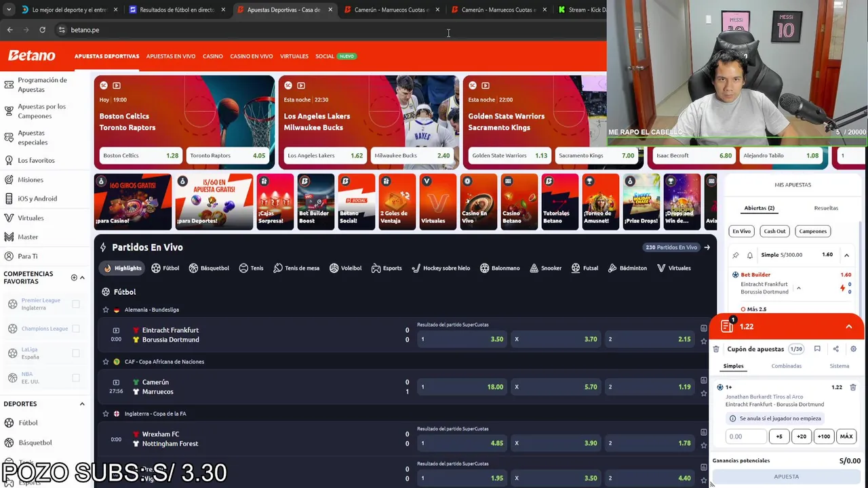Switch to the Sistema tab
868x488 pixels.
[x=840, y=366]
